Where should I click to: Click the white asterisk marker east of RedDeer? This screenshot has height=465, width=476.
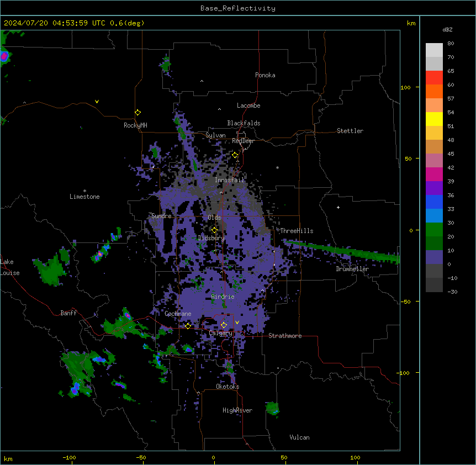277,167
